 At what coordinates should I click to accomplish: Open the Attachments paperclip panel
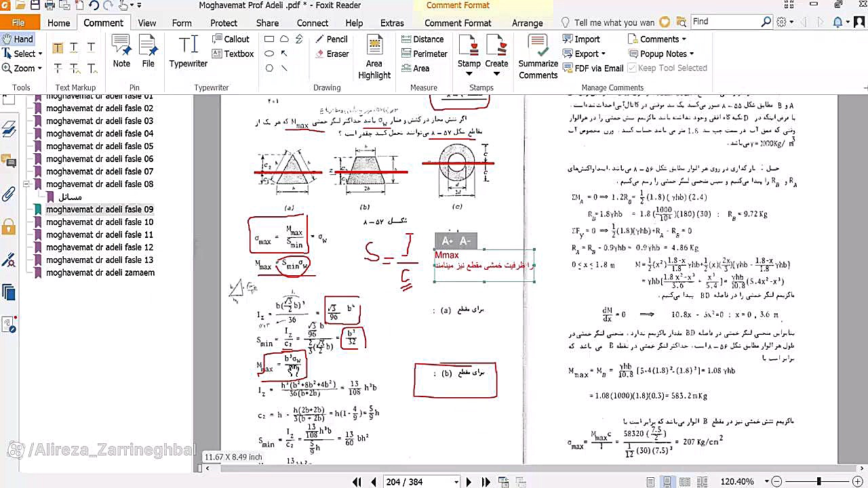tap(9, 195)
